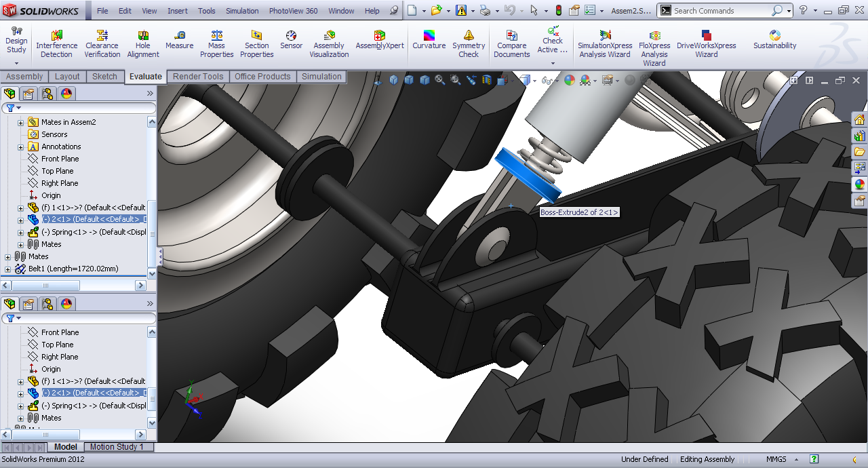The width and height of the screenshot is (868, 468).
Task: Open the PropertyManager tab in lower panel
Action: (28, 304)
